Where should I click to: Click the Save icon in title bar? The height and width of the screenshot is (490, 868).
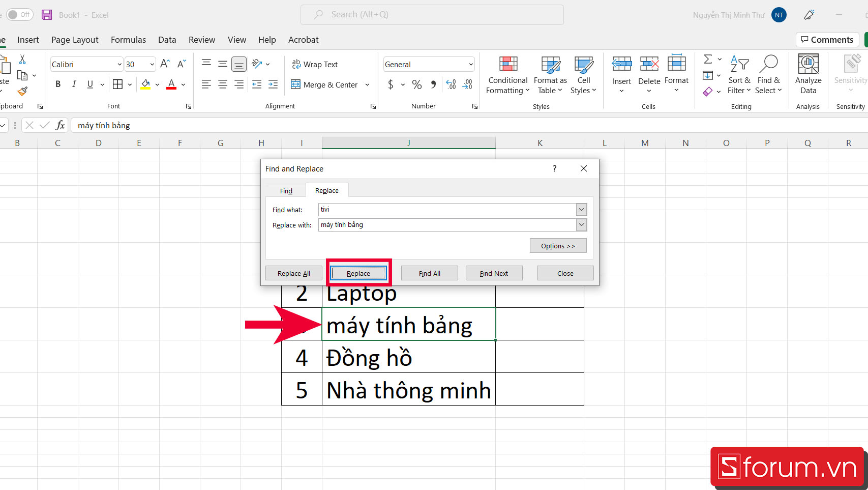[x=47, y=15]
